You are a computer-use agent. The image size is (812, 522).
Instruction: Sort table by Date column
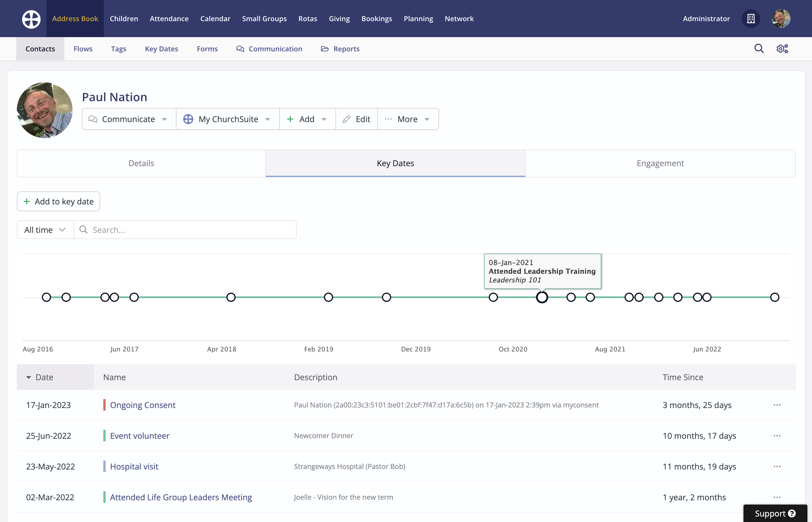[44, 377]
